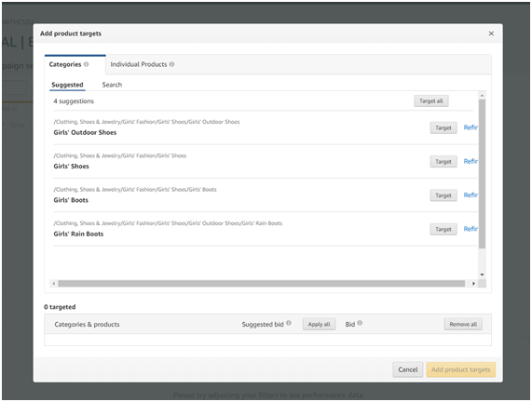Click the horizontal scrollbar right arrow

[473, 284]
